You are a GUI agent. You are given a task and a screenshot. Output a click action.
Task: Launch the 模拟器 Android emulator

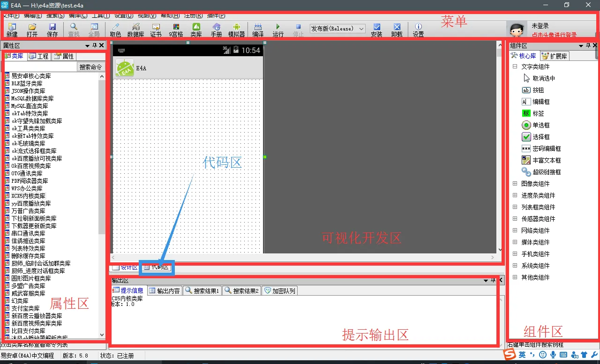tap(236, 30)
